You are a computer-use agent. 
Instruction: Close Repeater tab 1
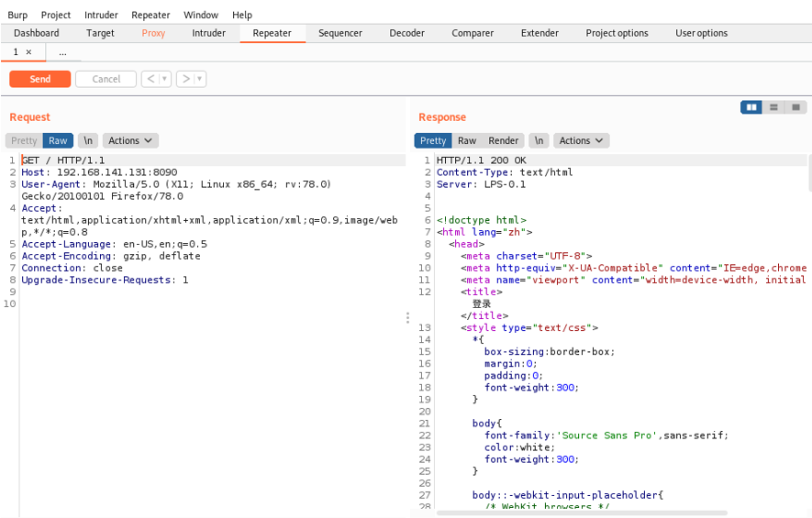[29, 52]
